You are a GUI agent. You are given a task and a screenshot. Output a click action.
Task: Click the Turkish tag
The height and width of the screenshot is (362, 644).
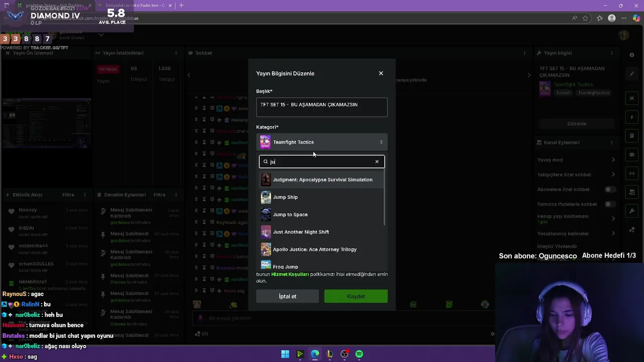point(563,93)
